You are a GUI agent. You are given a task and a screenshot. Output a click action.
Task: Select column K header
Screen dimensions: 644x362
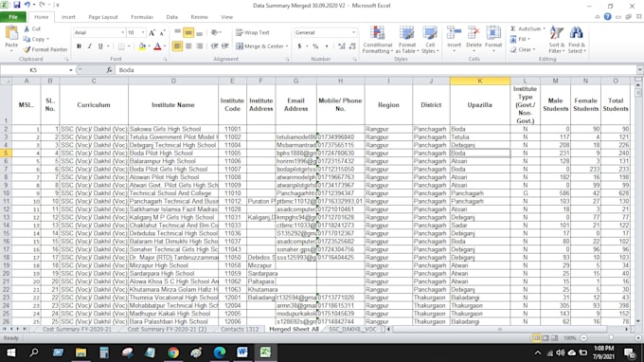pos(480,81)
